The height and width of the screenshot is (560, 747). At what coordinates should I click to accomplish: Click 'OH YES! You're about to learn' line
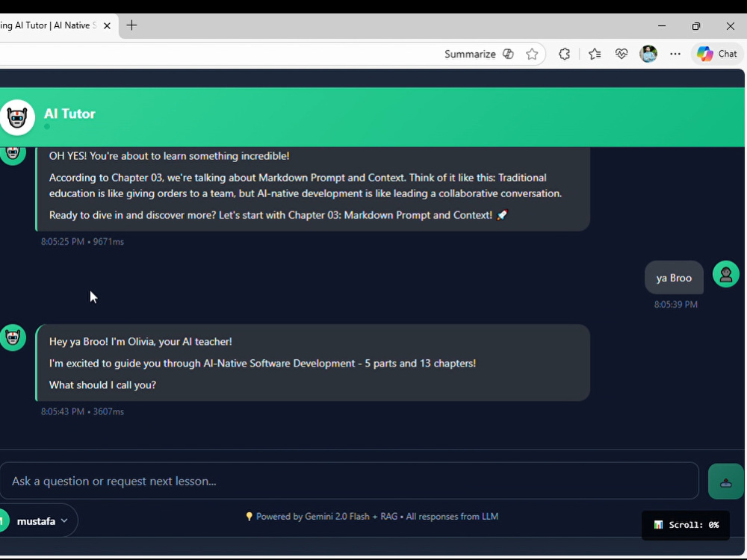[x=169, y=156]
